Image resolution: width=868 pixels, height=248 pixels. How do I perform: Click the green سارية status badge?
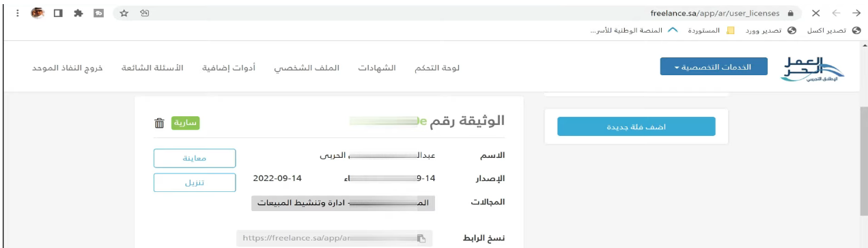pyautogui.click(x=185, y=123)
